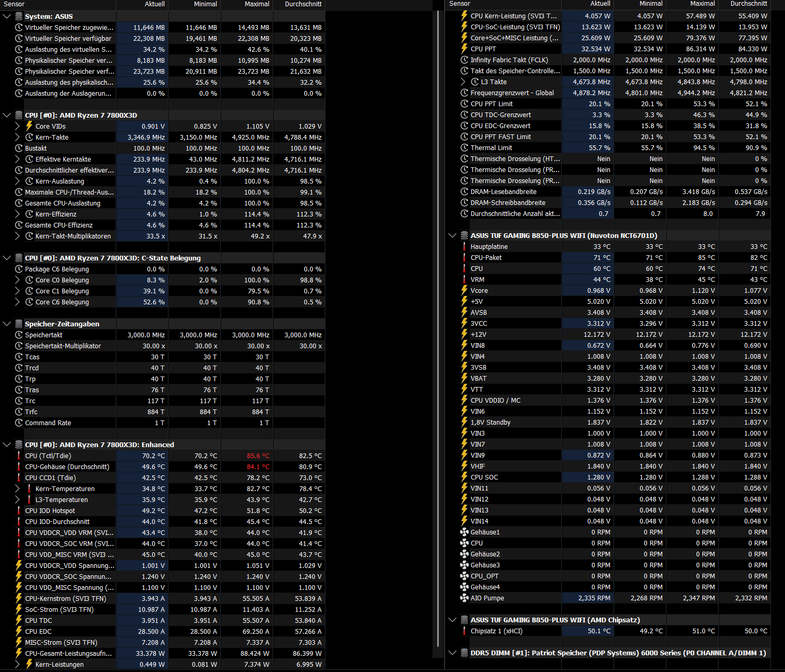
Task: Click the lightning icon of CPU TDC
Action: tap(19, 620)
